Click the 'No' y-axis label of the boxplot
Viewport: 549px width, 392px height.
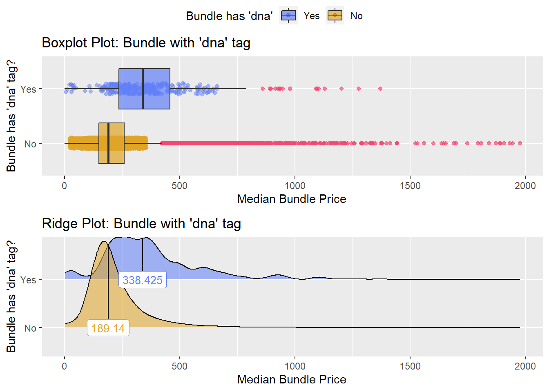[x=30, y=144]
